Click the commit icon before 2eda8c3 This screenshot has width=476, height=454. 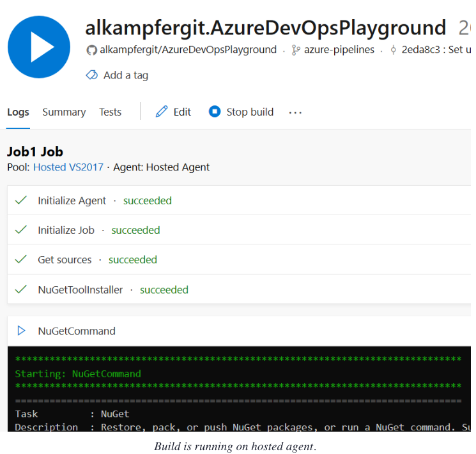394,50
